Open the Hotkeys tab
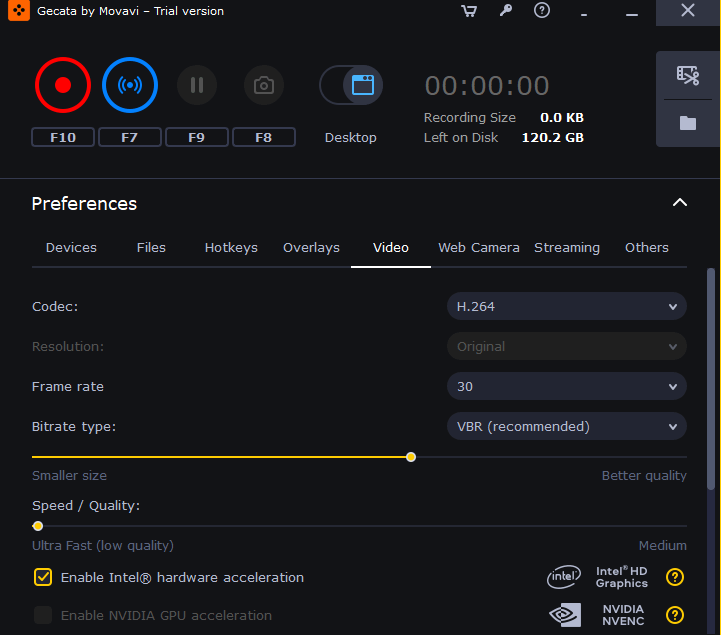 (x=231, y=248)
